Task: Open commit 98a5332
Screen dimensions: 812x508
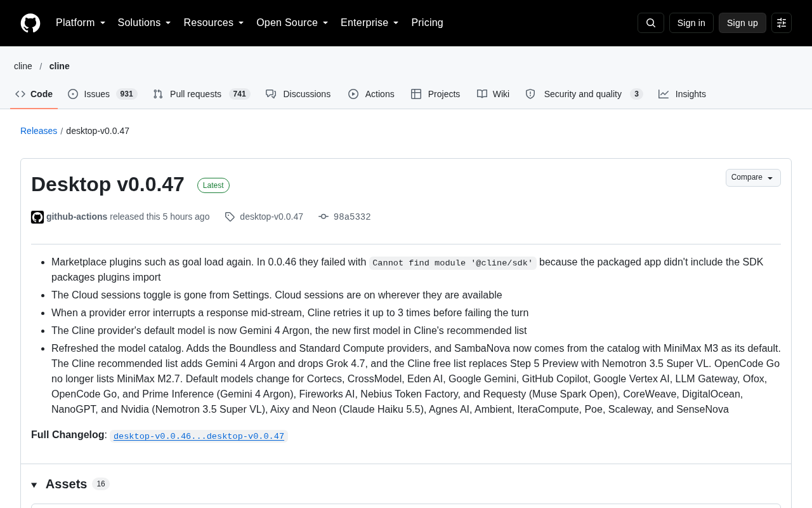Action: pos(352,217)
